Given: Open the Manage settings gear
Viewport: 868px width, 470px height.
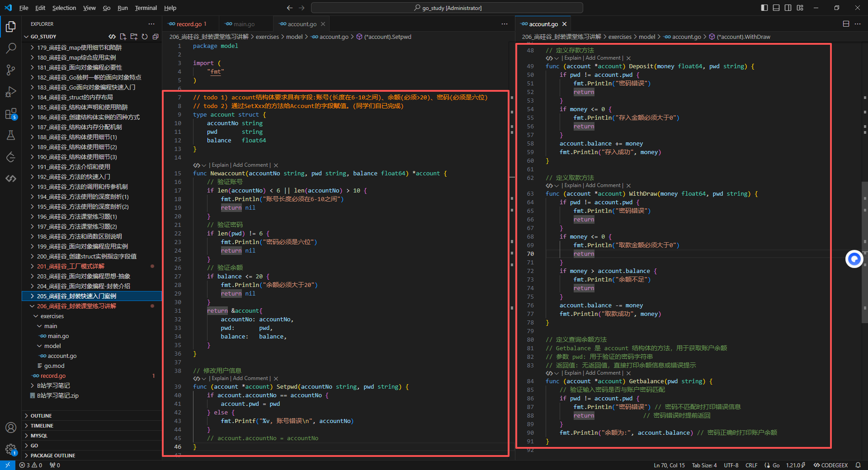Looking at the screenshot, I should [11, 449].
